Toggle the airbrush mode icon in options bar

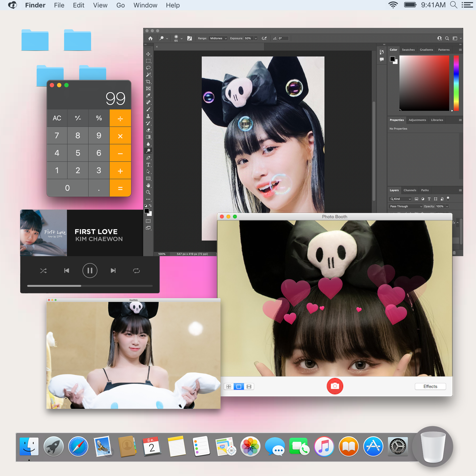pyautogui.click(x=264, y=38)
